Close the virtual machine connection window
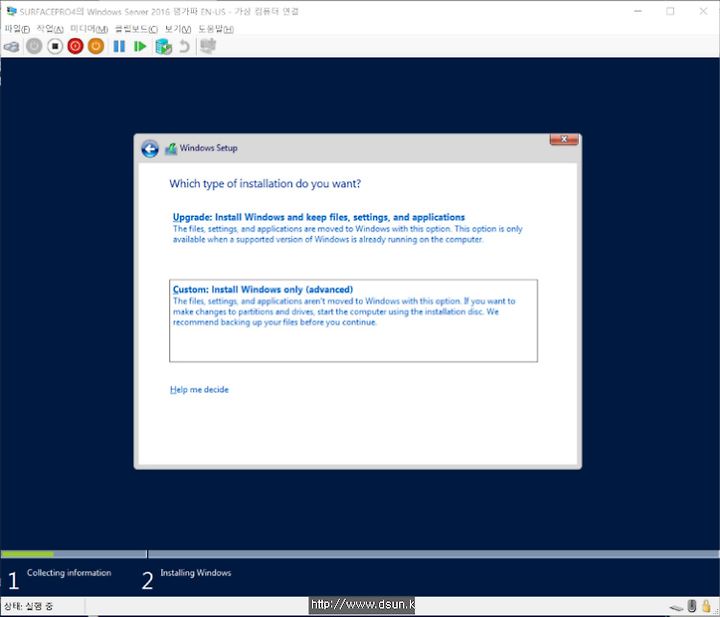The height and width of the screenshot is (617, 720). pyautogui.click(x=703, y=11)
